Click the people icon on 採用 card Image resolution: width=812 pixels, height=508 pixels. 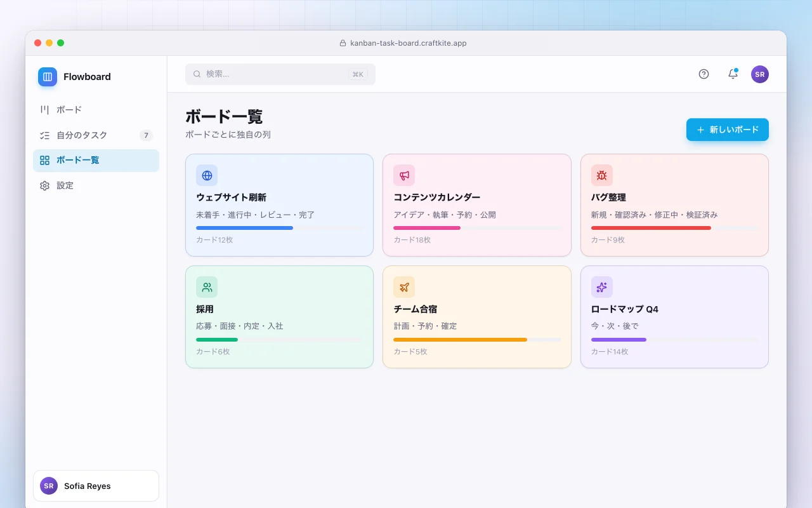[207, 287]
